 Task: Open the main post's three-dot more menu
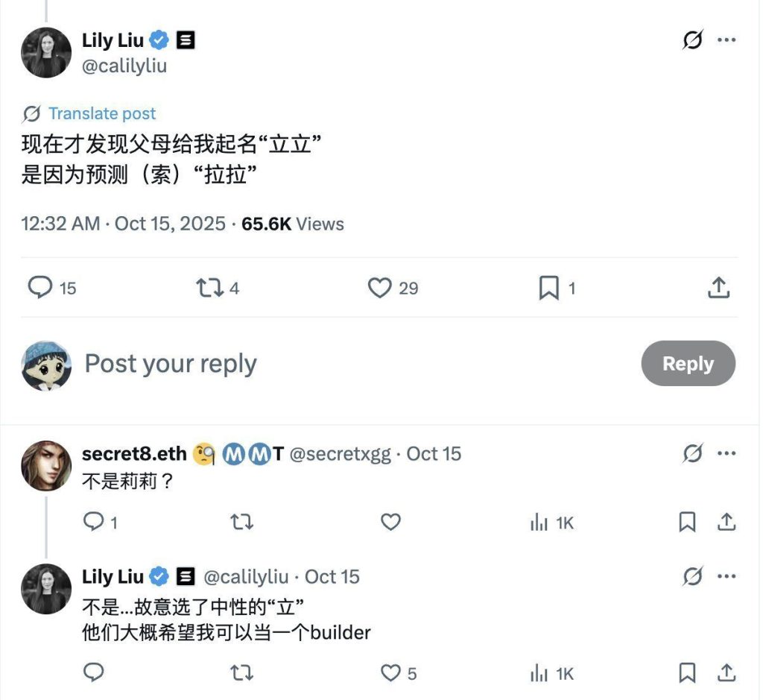(x=726, y=40)
